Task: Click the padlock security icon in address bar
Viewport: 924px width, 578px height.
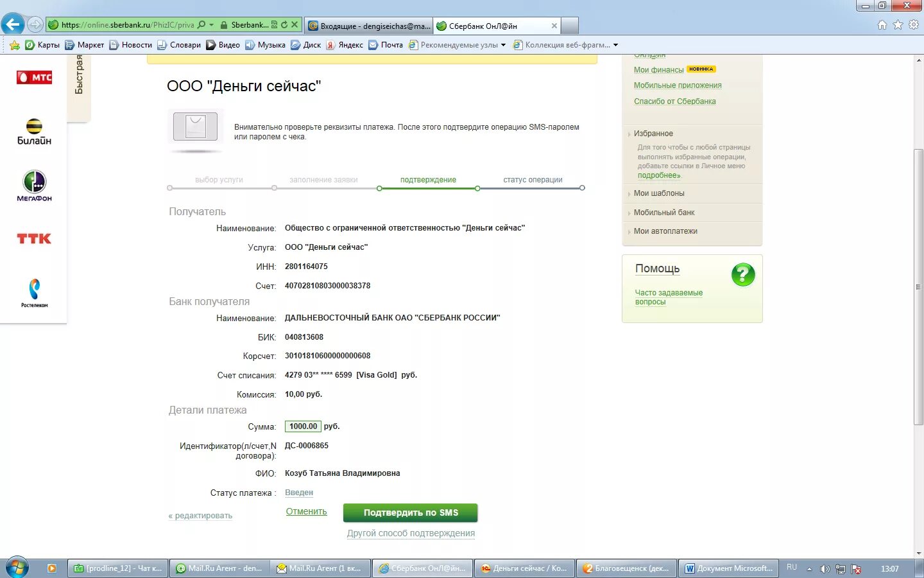Action: tap(224, 25)
